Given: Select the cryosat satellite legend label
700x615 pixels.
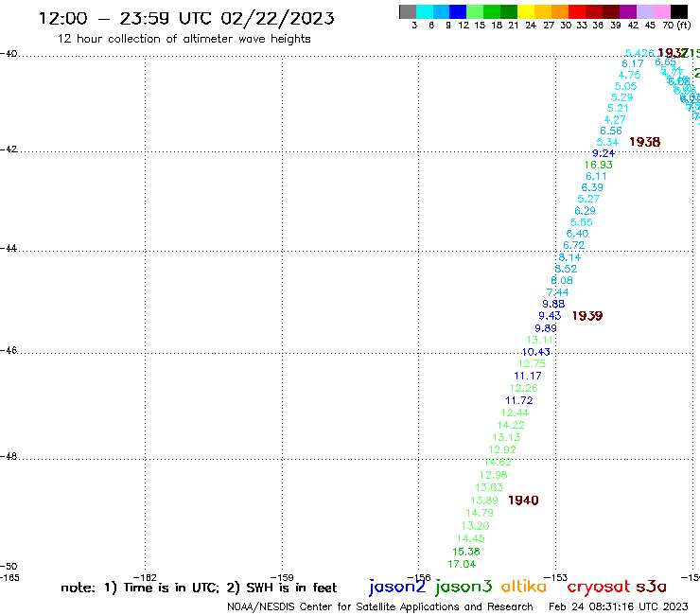Looking at the screenshot, I should (x=599, y=587).
